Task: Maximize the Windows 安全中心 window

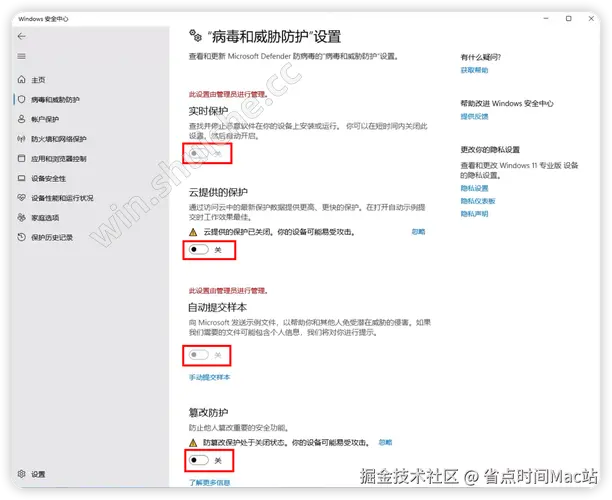Action: 569,18
